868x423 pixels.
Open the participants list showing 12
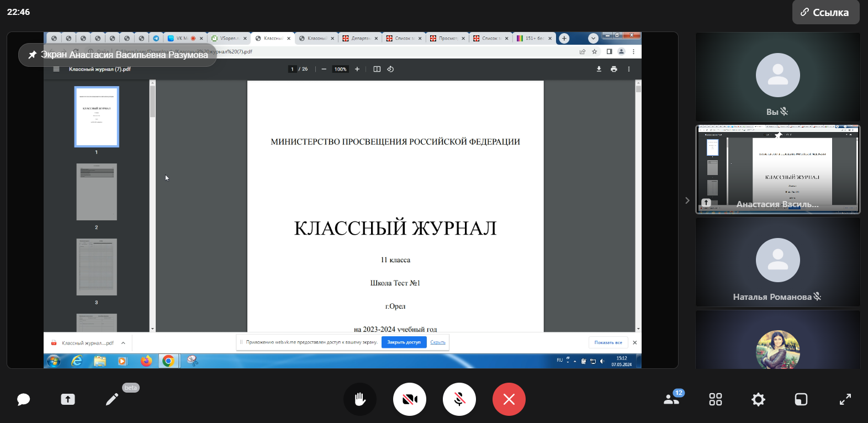pos(672,399)
